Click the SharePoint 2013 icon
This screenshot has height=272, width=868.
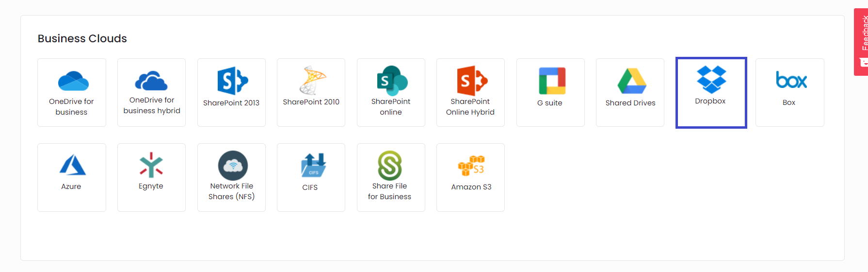coord(233,81)
